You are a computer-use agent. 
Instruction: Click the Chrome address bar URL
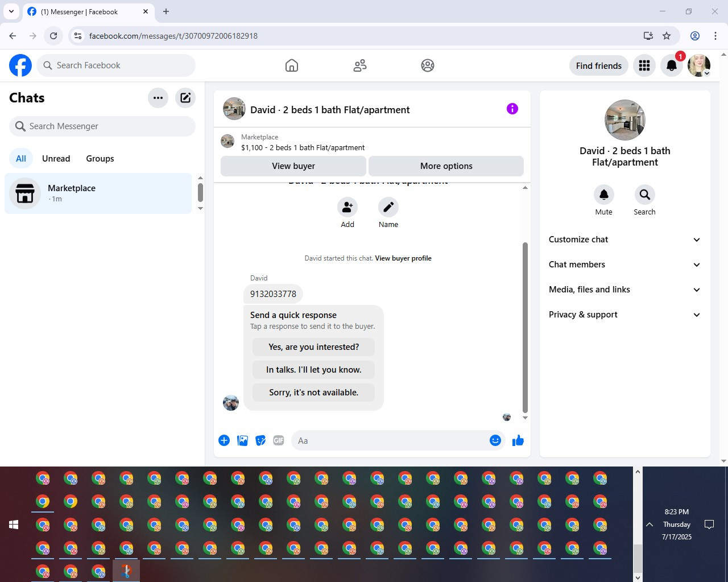(173, 36)
